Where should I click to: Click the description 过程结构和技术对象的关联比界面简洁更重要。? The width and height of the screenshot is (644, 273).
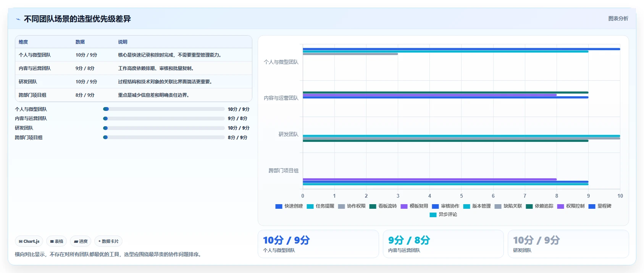click(166, 82)
